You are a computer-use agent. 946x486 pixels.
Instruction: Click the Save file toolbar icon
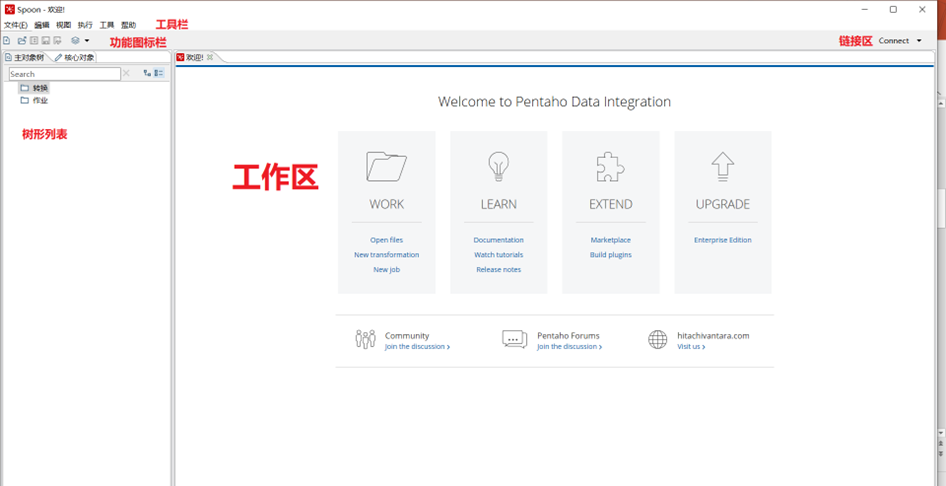[46, 41]
